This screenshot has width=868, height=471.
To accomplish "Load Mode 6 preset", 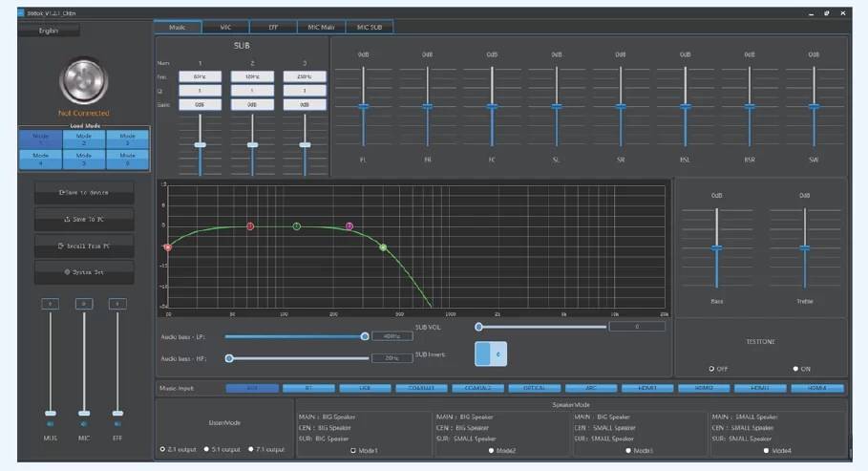I will 127,159.
